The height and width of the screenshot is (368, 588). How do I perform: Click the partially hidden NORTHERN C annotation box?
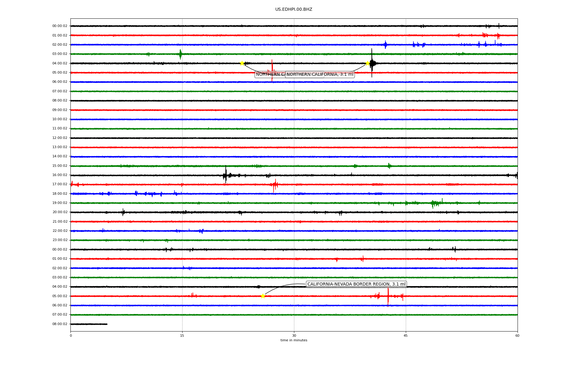[269, 75]
